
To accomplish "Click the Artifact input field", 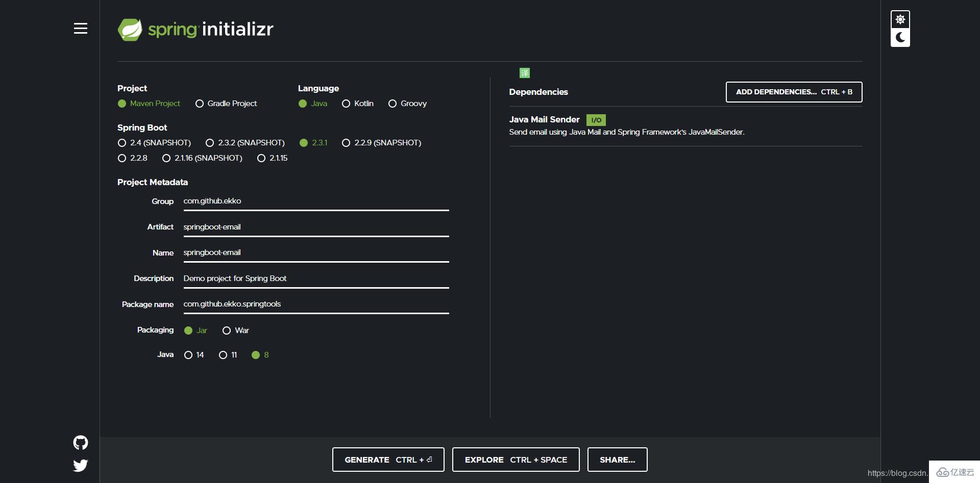I will (316, 227).
